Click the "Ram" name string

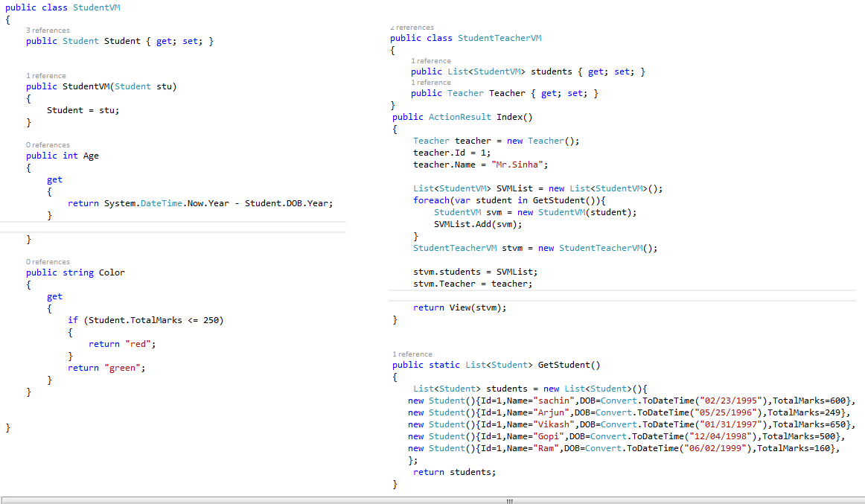(x=546, y=449)
